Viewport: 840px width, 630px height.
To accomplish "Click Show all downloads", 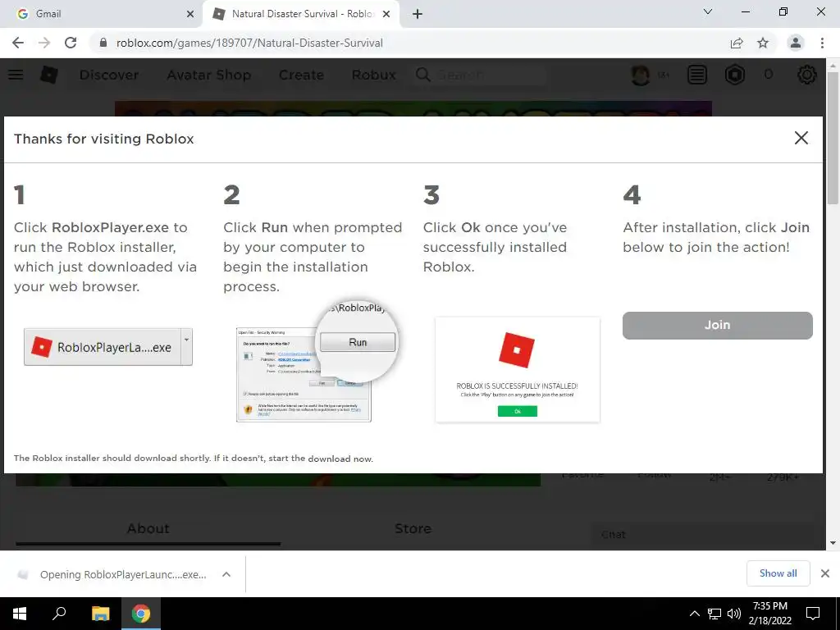I will [778, 573].
